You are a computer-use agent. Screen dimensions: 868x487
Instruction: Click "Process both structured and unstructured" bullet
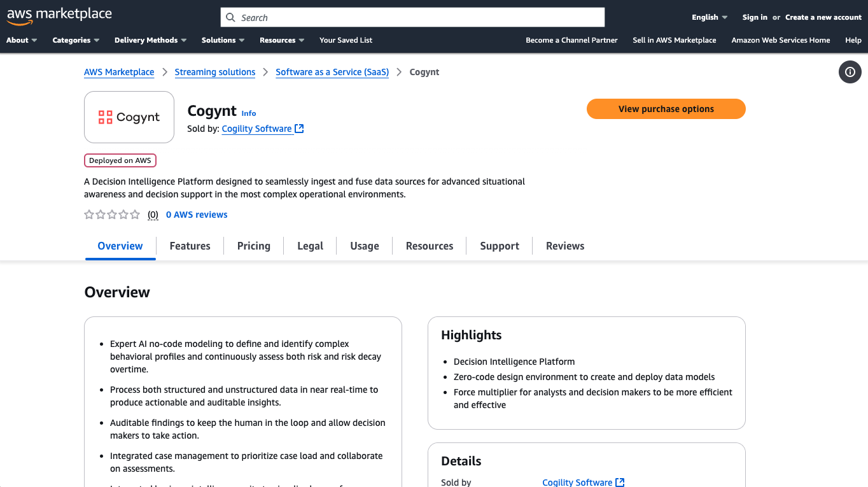pyautogui.click(x=244, y=396)
